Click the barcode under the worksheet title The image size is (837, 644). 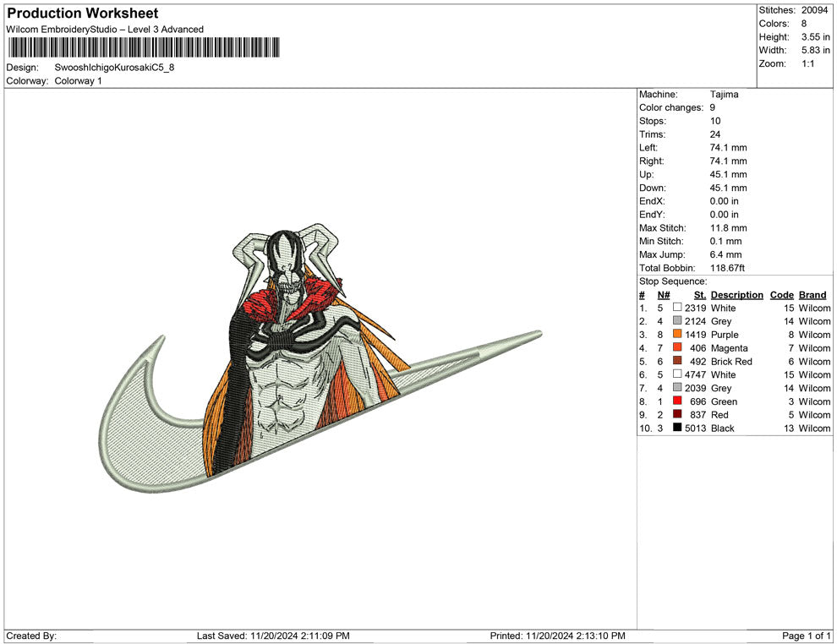coord(142,46)
